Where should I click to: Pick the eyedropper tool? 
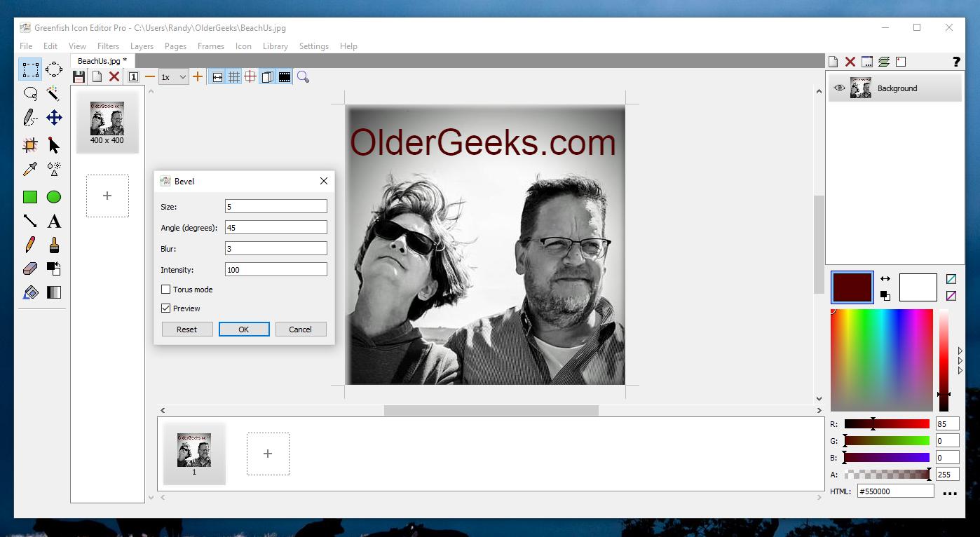pos(30,169)
